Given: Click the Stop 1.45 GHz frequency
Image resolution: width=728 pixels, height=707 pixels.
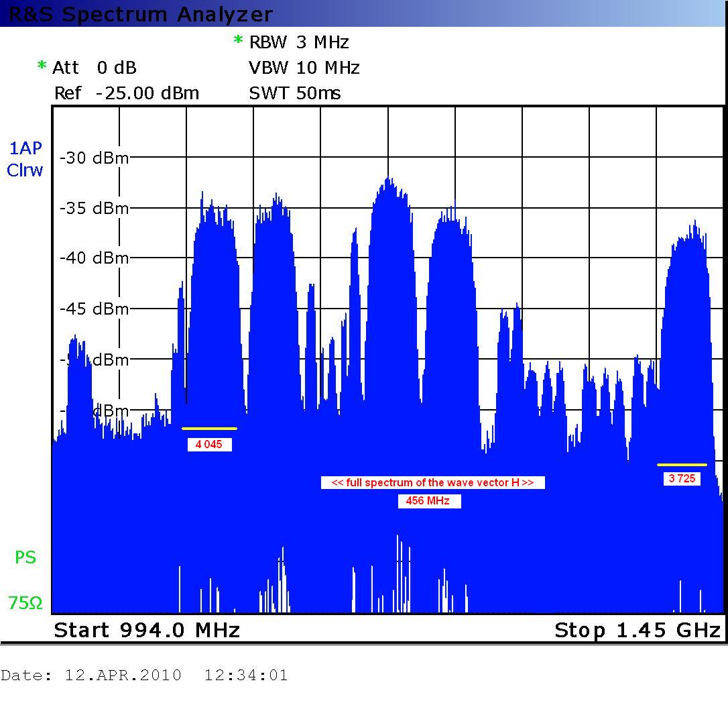Looking at the screenshot, I should click(637, 630).
